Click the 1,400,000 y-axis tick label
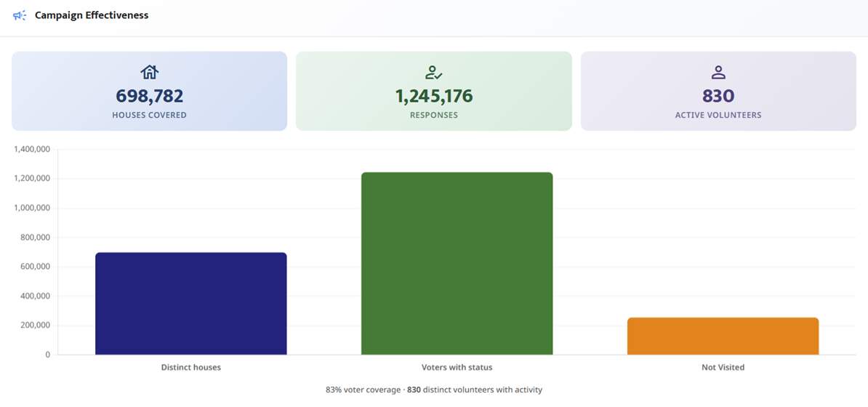 click(x=32, y=150)
